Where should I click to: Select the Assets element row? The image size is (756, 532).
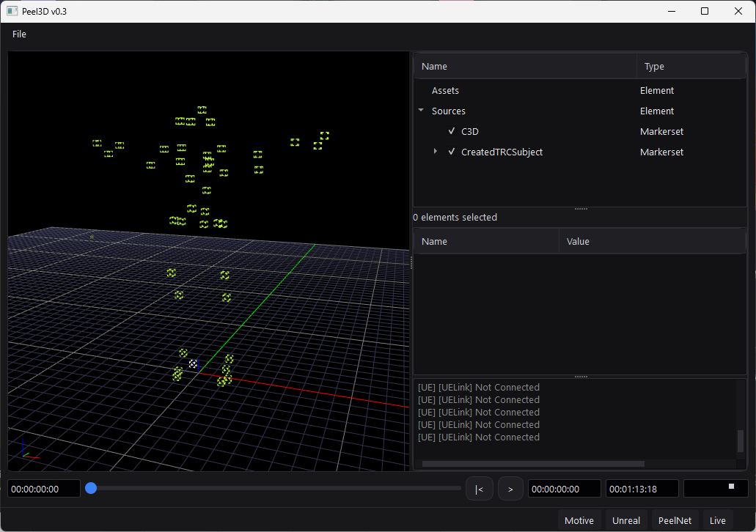(445, 91)
